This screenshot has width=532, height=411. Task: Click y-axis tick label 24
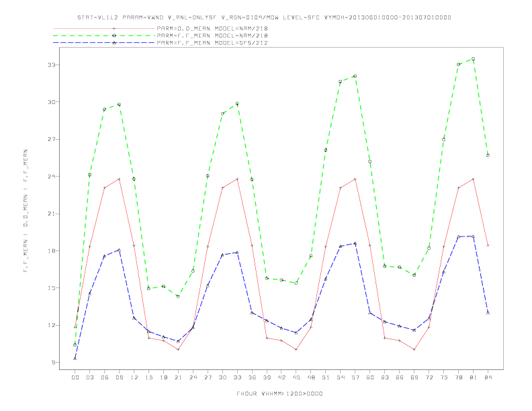click(x=52, y=177)
